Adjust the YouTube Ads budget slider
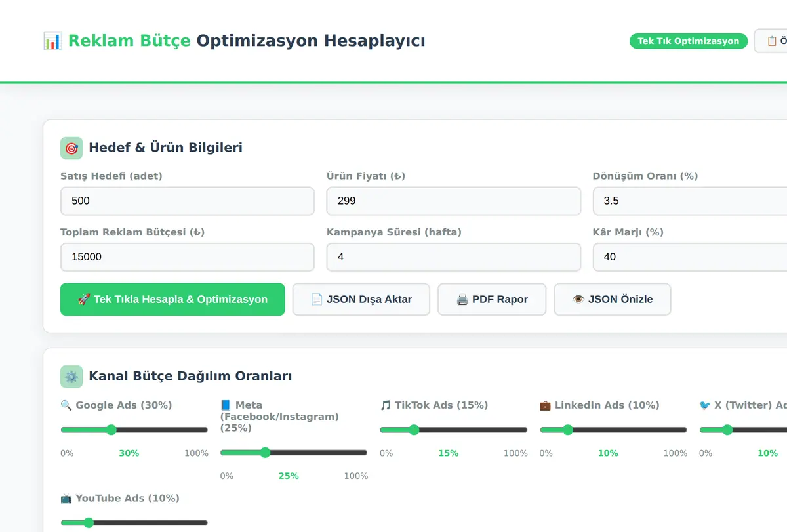 pyautogui.click(x=134, y=523)
